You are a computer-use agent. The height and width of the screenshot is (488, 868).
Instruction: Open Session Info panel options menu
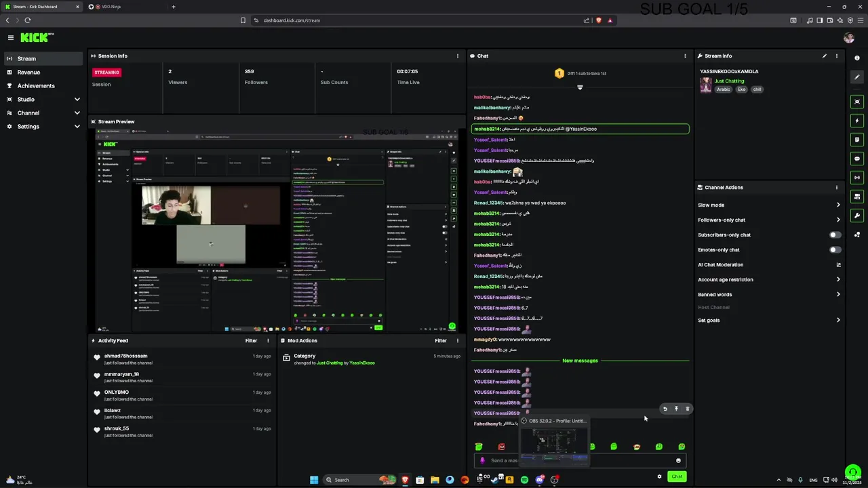click(x=457, y=56)
